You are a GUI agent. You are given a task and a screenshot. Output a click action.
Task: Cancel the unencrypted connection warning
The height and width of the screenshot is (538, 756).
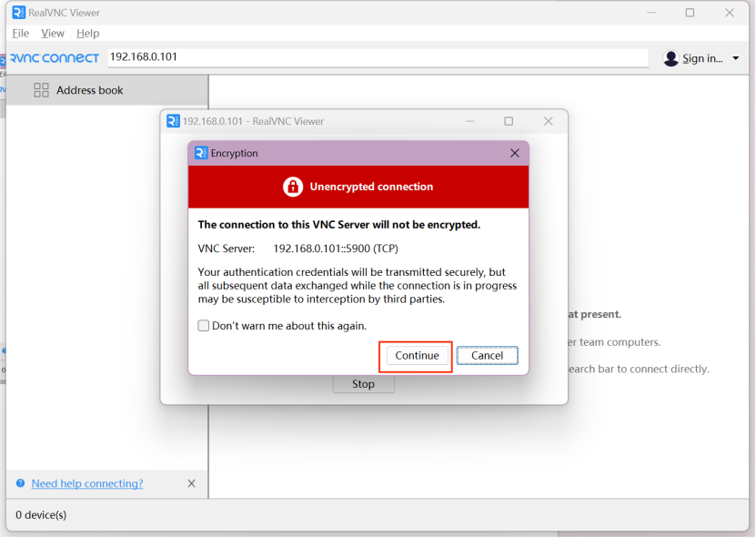tap(487, 356)
